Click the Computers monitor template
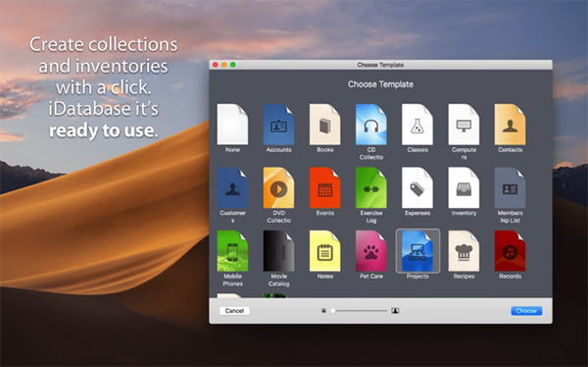 coord(464,125)
